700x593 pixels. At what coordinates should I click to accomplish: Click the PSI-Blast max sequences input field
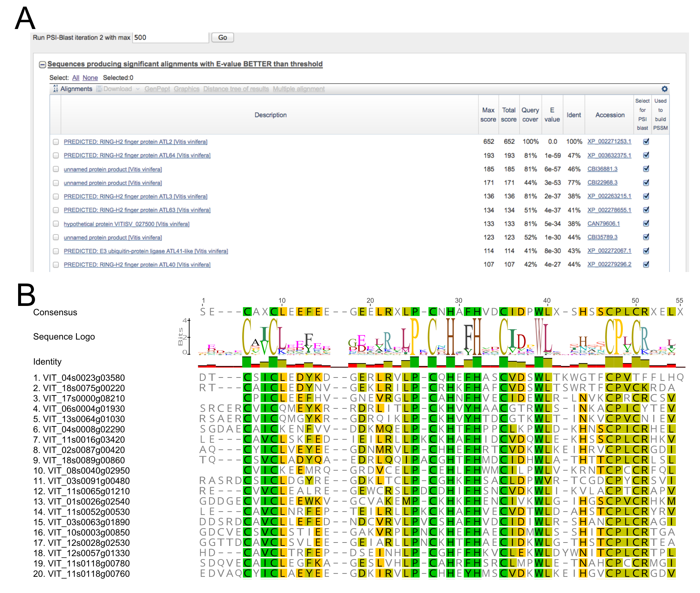tap(170, 38)
